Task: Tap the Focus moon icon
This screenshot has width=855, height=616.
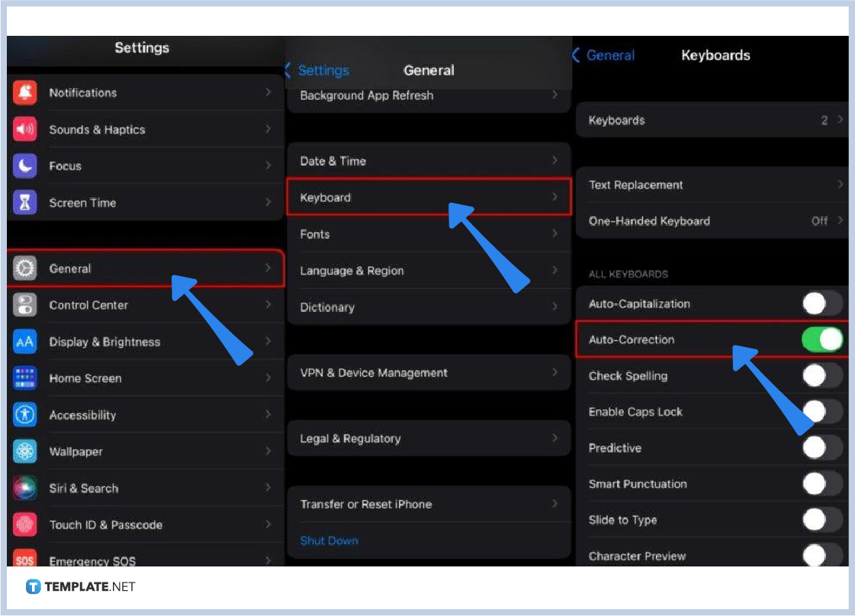Action: (x=24, y=165)
